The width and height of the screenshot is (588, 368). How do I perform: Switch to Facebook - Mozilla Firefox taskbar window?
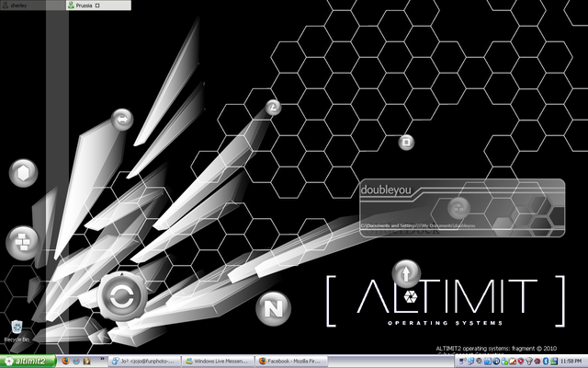point(291,362)
